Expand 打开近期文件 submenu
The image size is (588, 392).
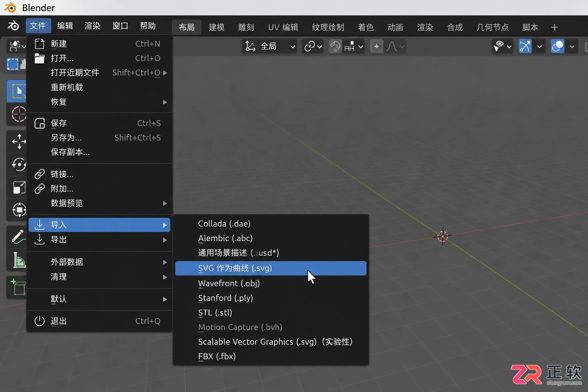(99, 73)
